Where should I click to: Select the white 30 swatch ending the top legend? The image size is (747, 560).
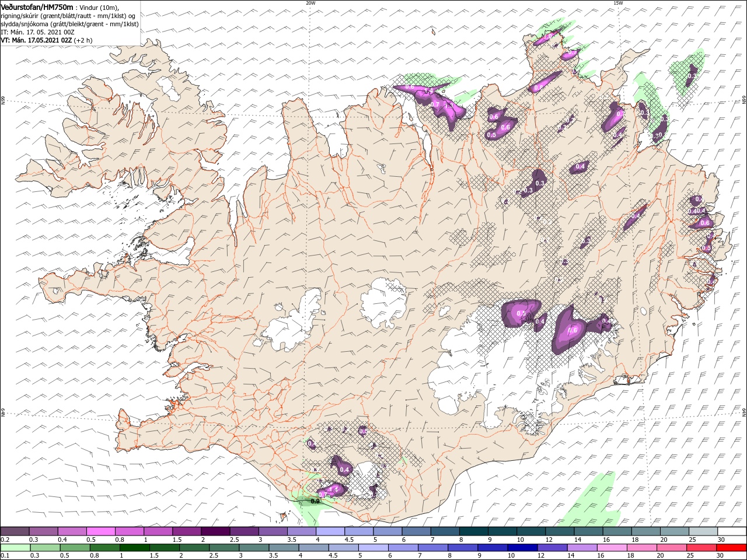(x=732, y=531)
